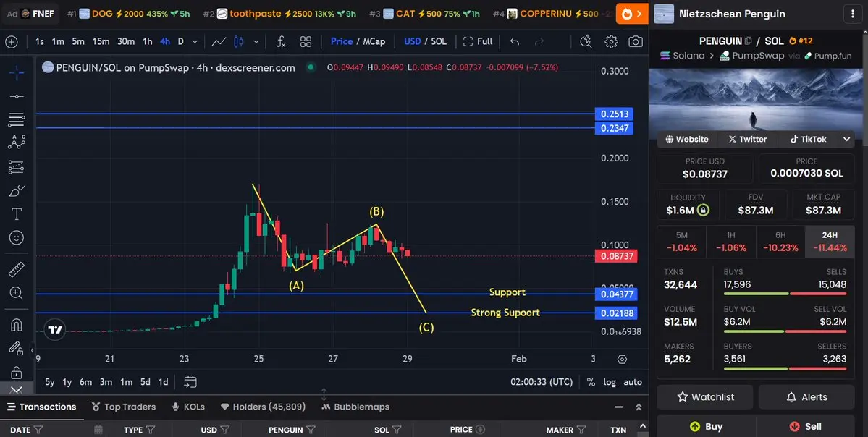868x437 pixels.
Task: Expand the timeframe dropdown chevron
Action: [195, 41]
